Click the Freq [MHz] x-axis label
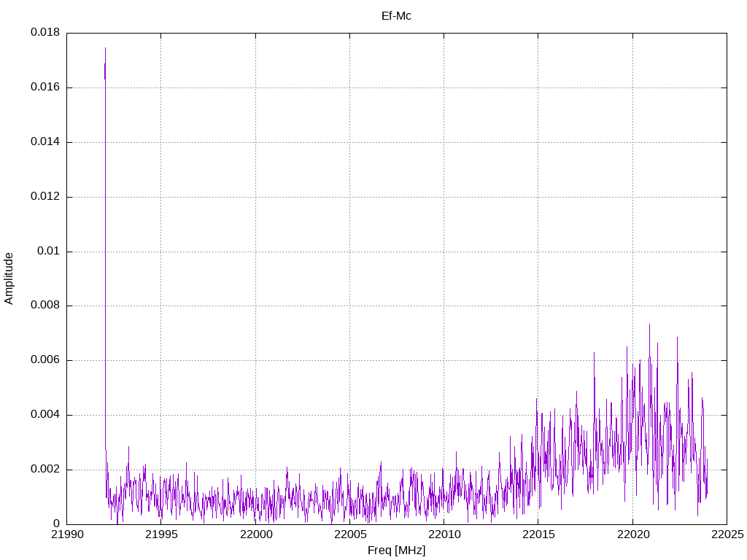Image resolution: width=747 pixels, height=560 pixels. pos(396,551)
